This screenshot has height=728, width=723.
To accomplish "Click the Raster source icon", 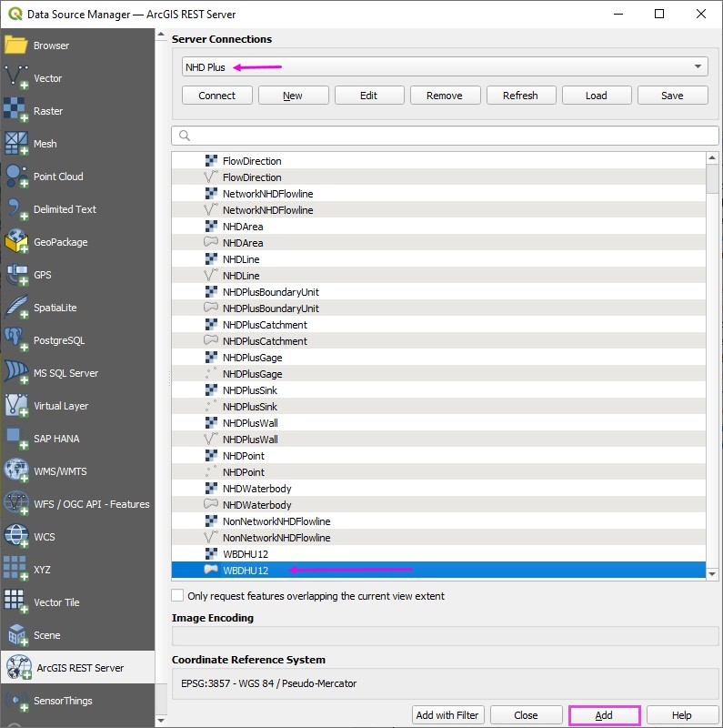I will coord(16,111).
